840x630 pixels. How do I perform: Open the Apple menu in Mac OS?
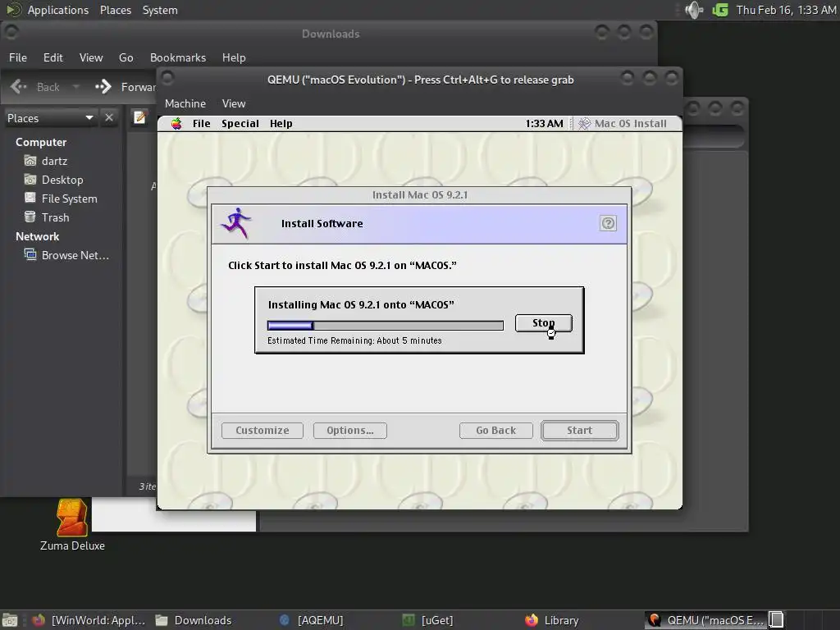point(176,124)
